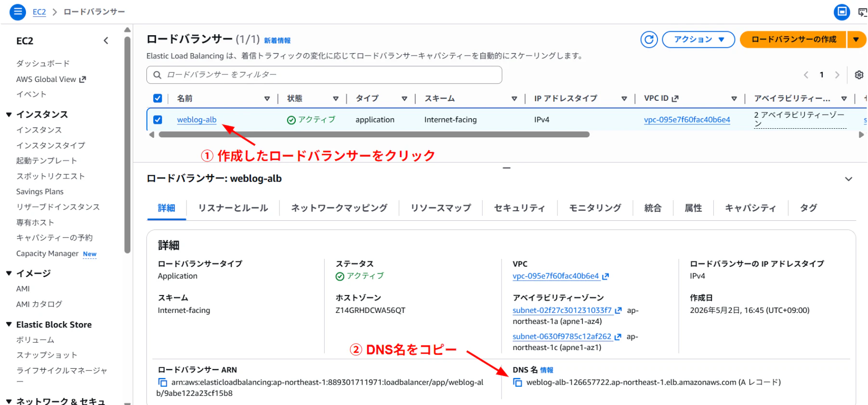Collapse the weblog-alb details panel chevron
Viewport: 868px width, 405px height.
[x=849, y=179]
